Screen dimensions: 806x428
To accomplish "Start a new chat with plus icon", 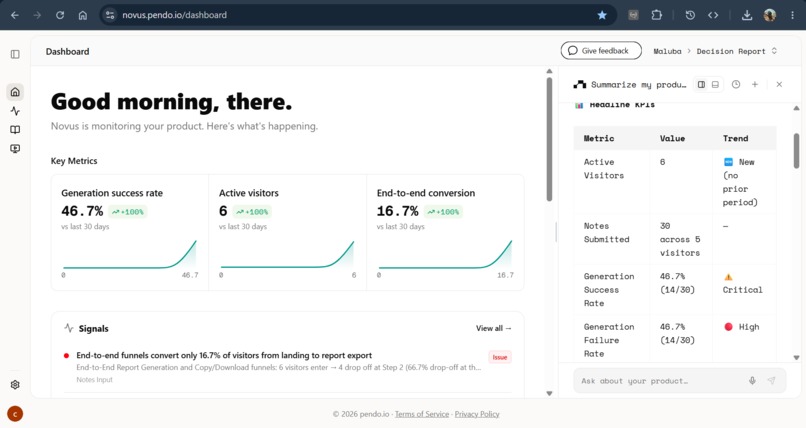I will pos(755,84).
